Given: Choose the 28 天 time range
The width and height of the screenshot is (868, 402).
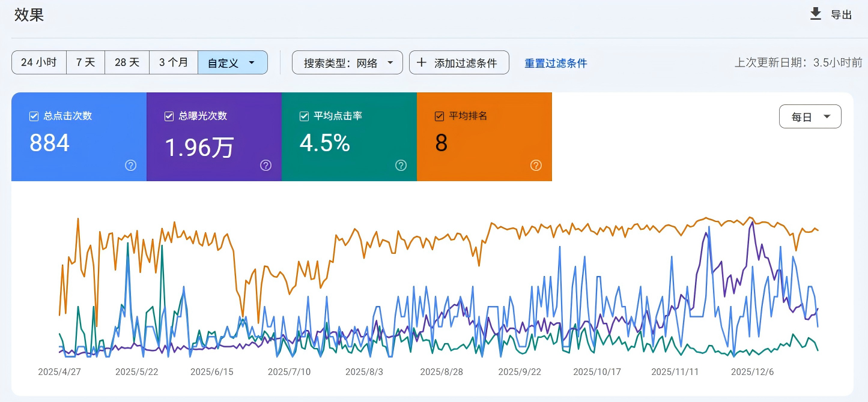Looking at the screenshot, I should (x=127, y=62).
